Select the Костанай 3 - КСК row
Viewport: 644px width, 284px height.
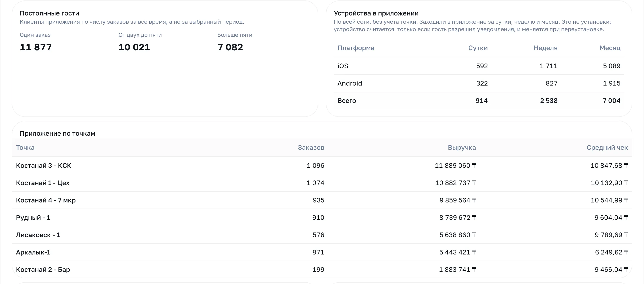click(322, 165)
